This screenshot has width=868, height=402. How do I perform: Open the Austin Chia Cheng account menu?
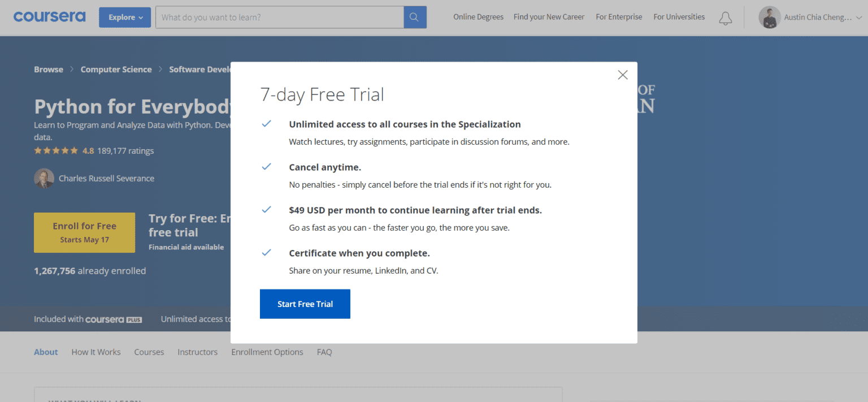click(x=817, y=18)
